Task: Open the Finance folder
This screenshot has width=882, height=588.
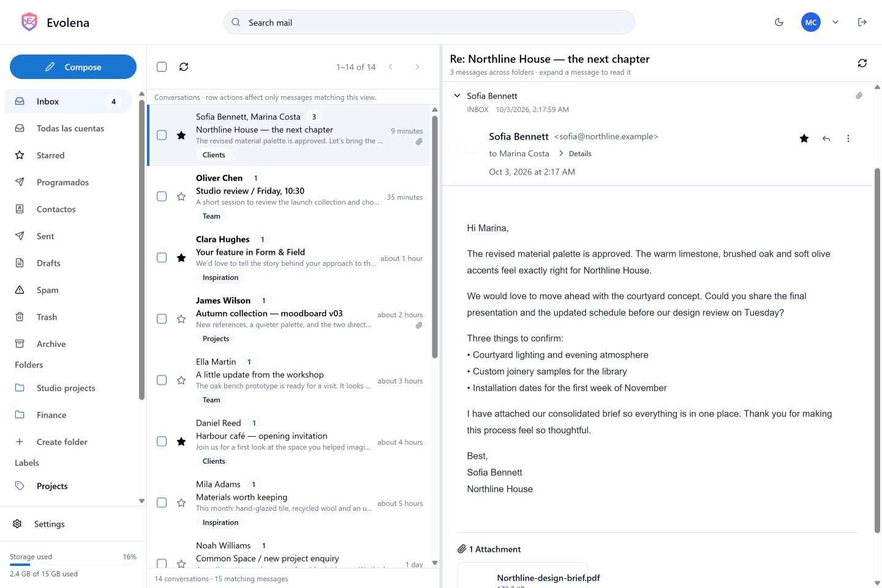Action: [x=69, y=415]
